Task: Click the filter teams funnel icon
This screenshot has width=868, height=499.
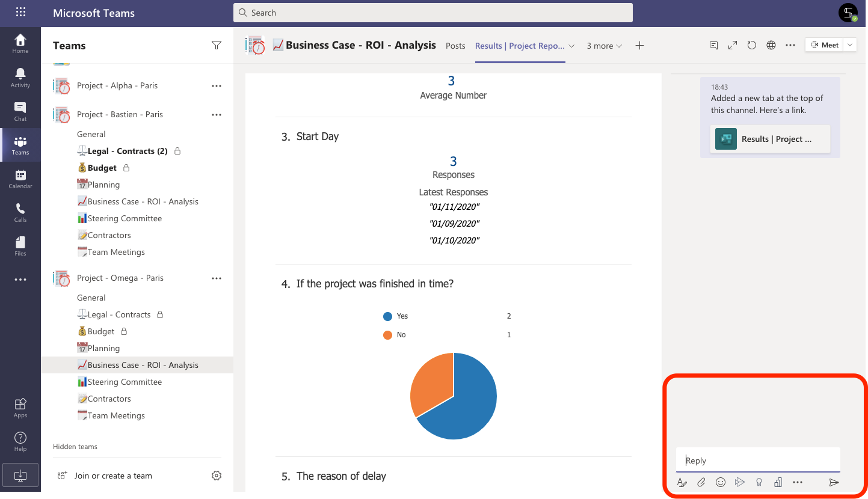Action: coord(217,45)
